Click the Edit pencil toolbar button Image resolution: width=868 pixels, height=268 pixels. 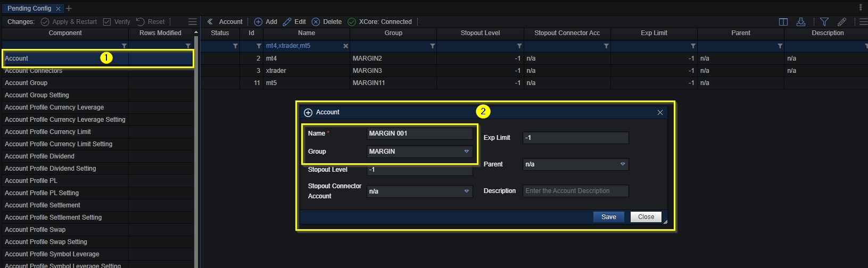(x=294, y=22)
